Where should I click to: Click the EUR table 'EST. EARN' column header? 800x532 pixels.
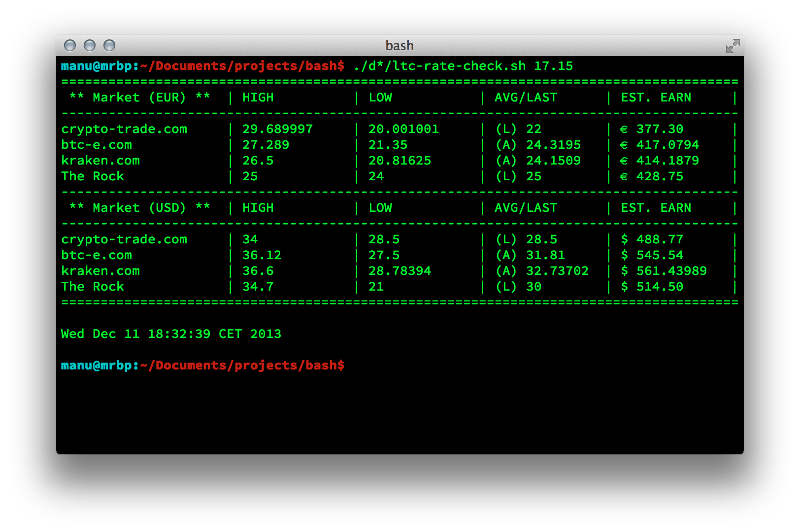[656, 98]
